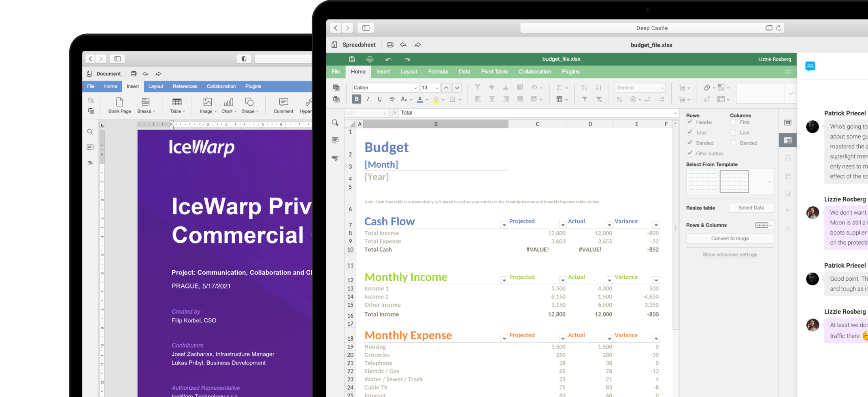The width and height of the screenshot is (868, 397).
Task: Check the Last column checkbox
Action: 733,133
